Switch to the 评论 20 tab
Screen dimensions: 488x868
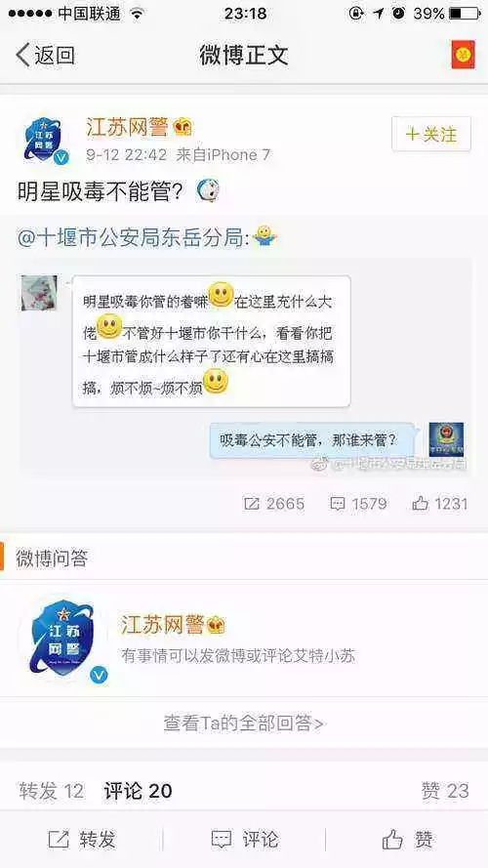pos(138,791)
